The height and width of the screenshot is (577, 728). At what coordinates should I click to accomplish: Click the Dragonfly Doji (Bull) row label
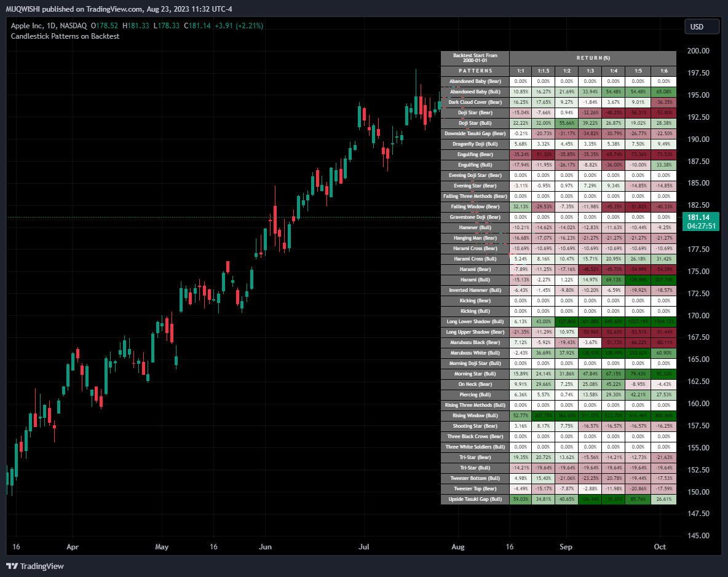(475, 144)
